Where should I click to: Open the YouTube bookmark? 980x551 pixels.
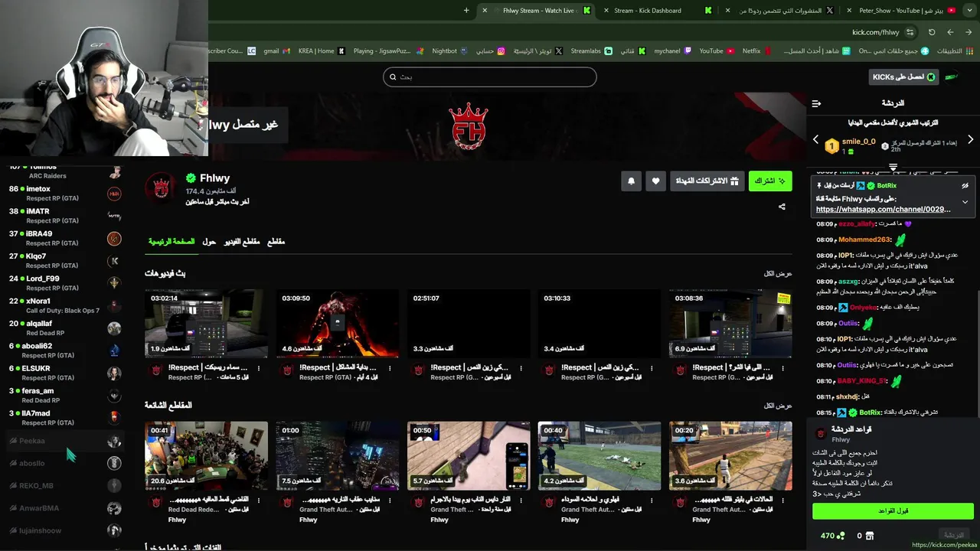(x=716, y=51)
